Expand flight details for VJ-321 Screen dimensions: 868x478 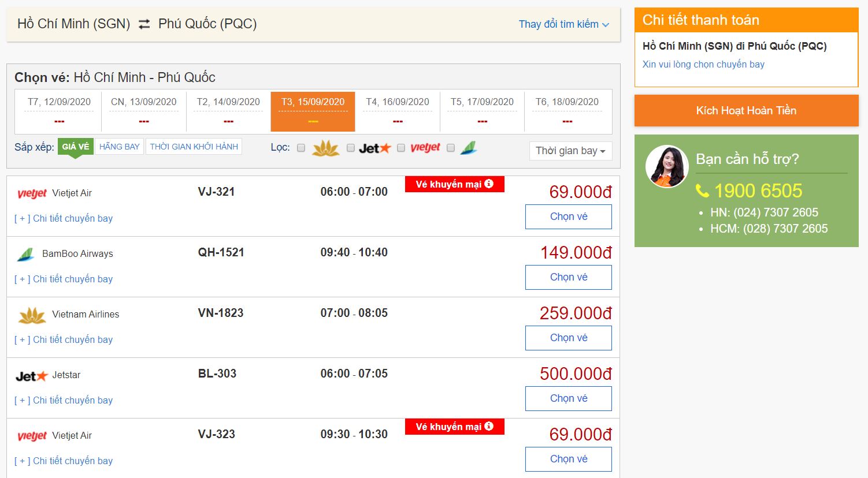tap(64, 218)
